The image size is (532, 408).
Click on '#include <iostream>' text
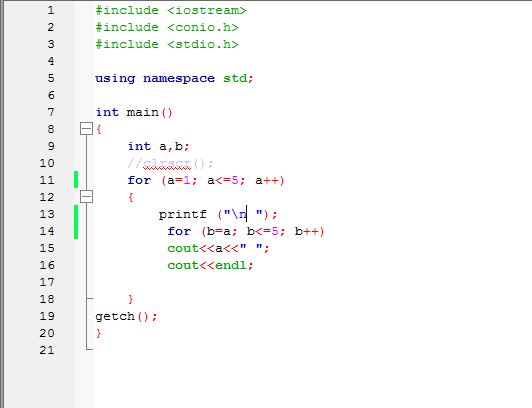(x=171, y=11)
